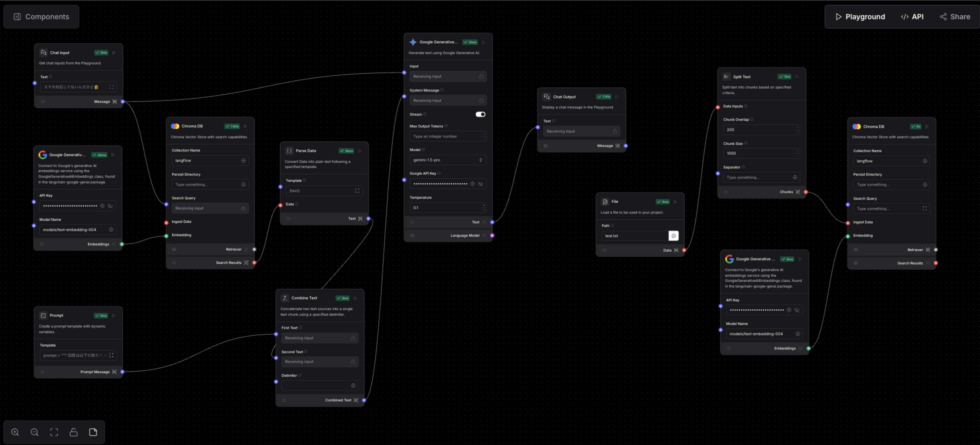Toggle the Stream switch off

(x=481, y=114)
